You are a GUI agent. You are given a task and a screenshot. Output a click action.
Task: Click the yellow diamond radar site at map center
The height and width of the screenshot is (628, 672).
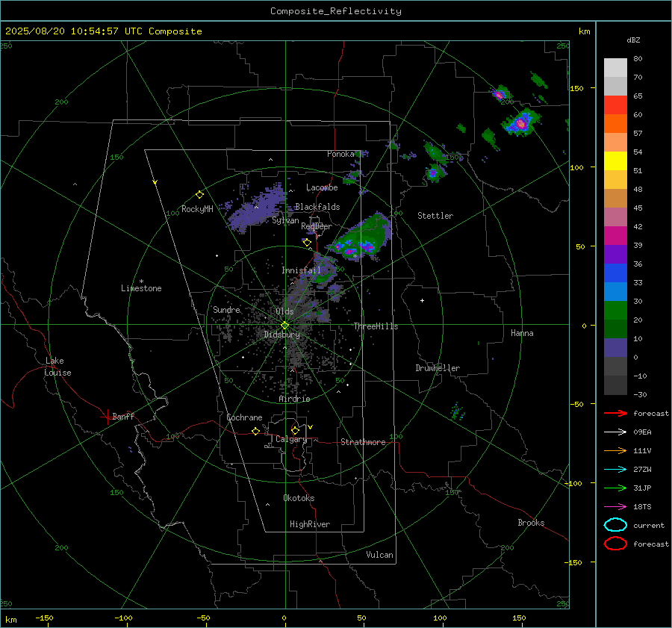tap(284, 326)
